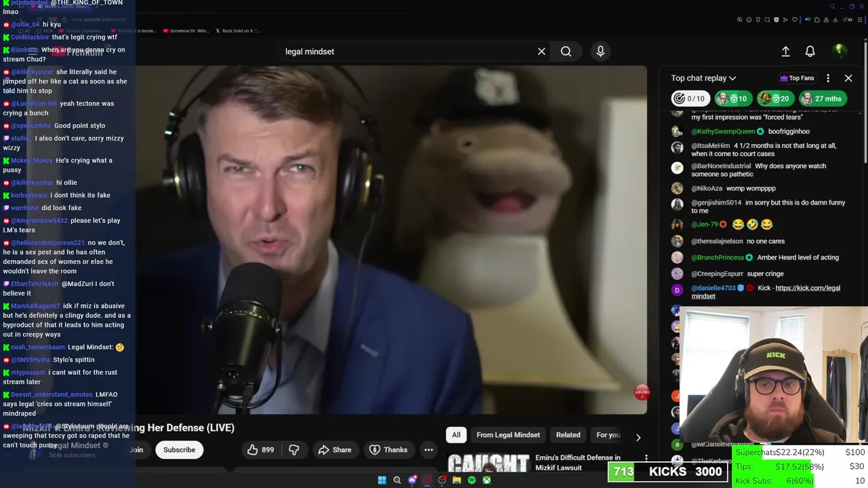Open the kick.com/legalmindset link in chat
The width and height of the screenshot is (868, 488).
pyautogui.click(x=765, y=292)
